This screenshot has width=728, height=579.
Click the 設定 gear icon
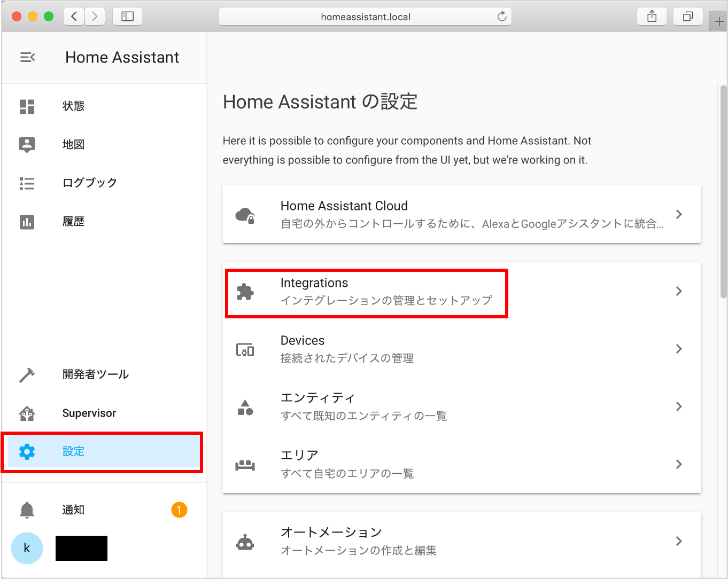pos(27,452)
